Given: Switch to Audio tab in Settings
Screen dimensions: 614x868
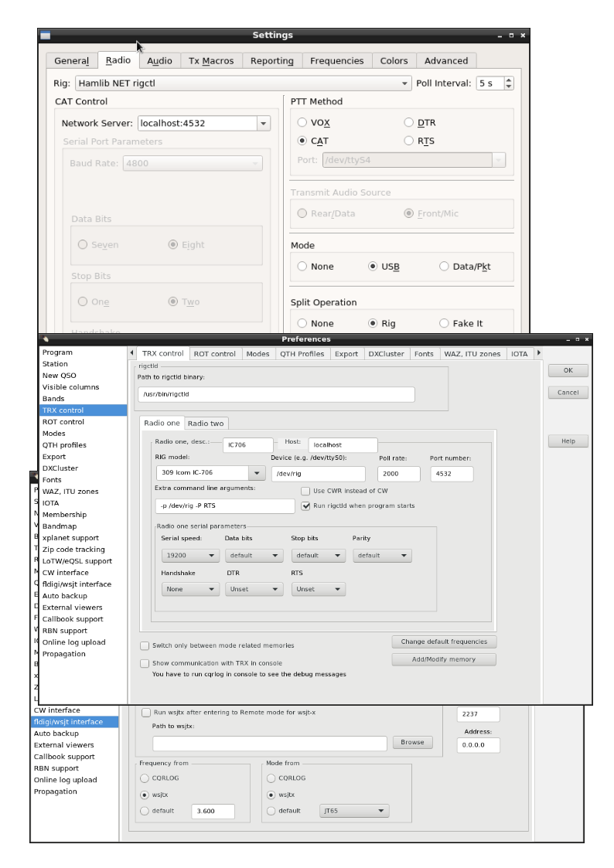Looking at the screenshot, I should click(159, 61).
